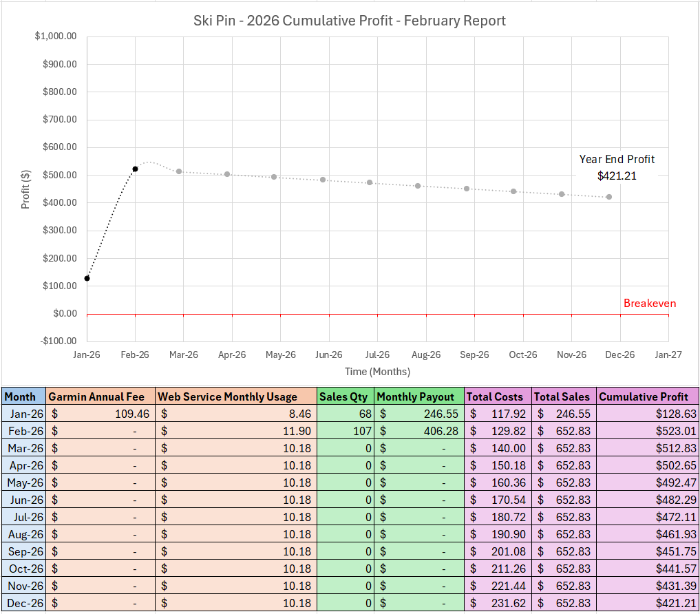The width and height of the screenshot is (700, 614).
Task: Click the last gray data point near Dec-26
Action: pos(609,197)
